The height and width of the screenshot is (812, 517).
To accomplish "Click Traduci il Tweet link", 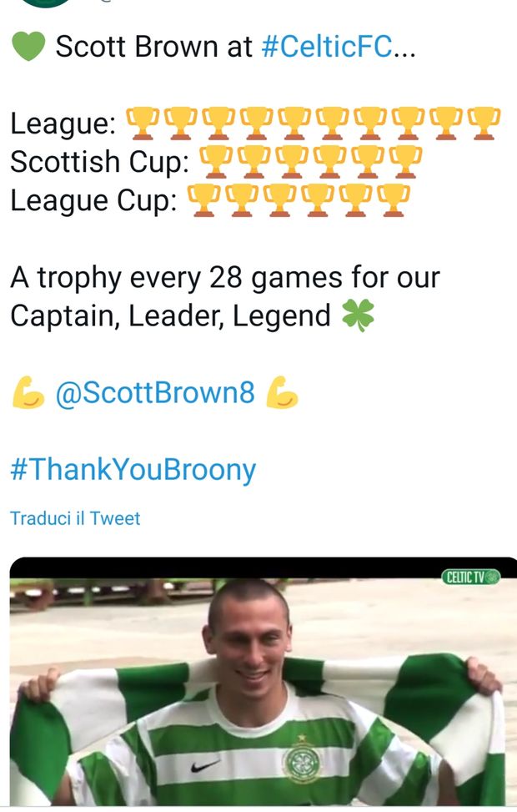I will [75, 518].
